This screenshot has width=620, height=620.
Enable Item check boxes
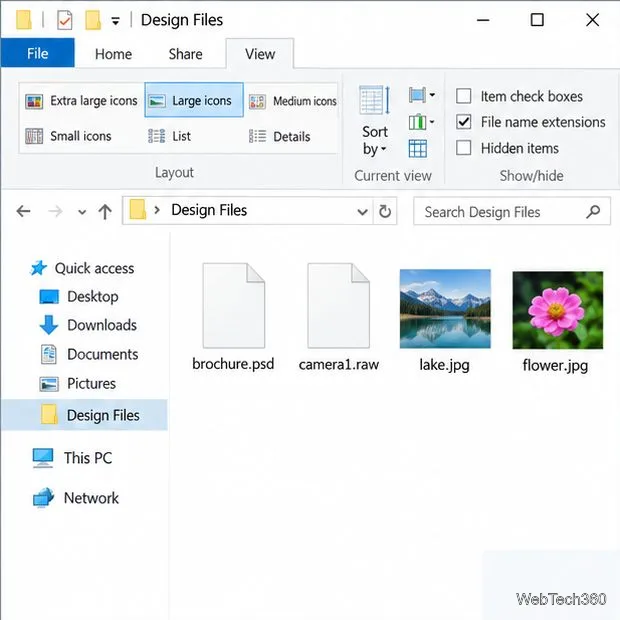click(463, 96)
